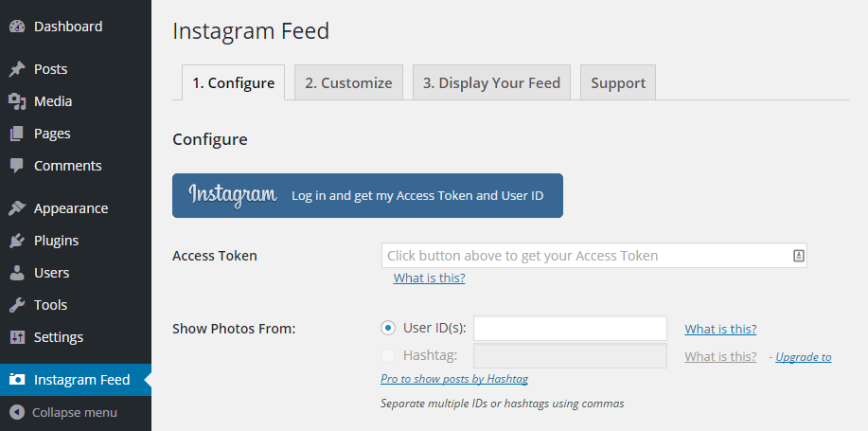The width and height of the screenshot is (868, 431).
Task: Click the Media icon in sidebar
Action: (x=17, y=101)
